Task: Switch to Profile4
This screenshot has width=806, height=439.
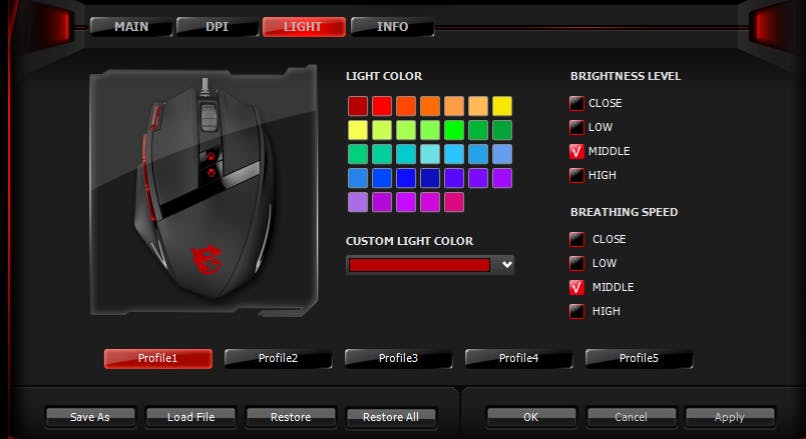Action: pos(519,358)
